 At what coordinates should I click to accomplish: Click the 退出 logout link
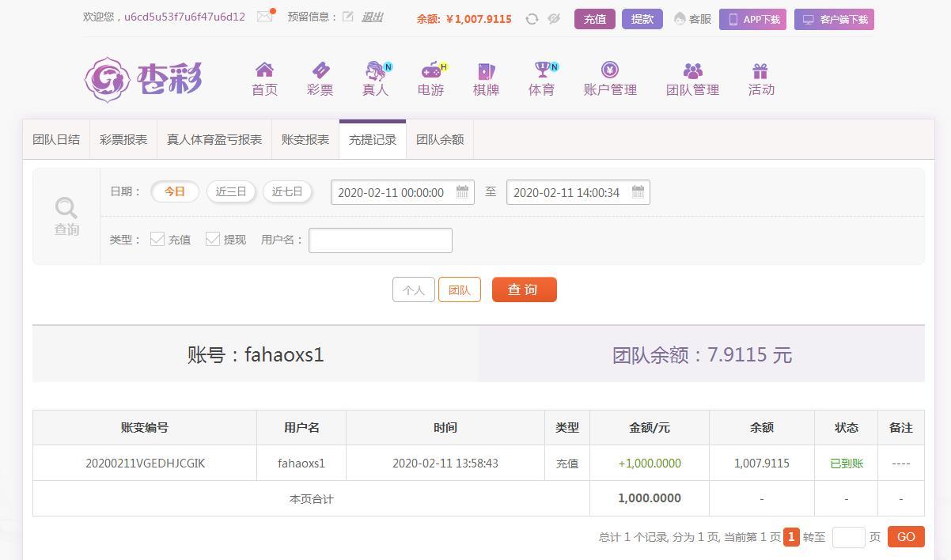pyautogui.click(x=372, y=16)
